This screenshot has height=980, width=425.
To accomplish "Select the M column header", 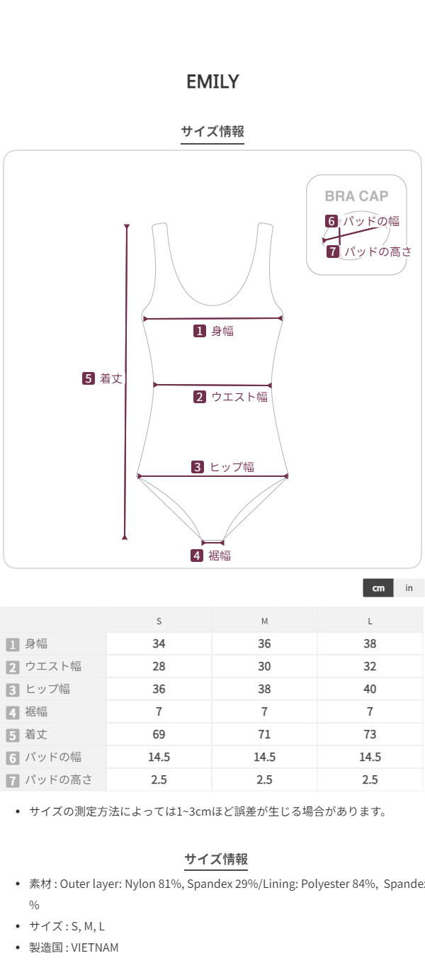I will 264,621.
